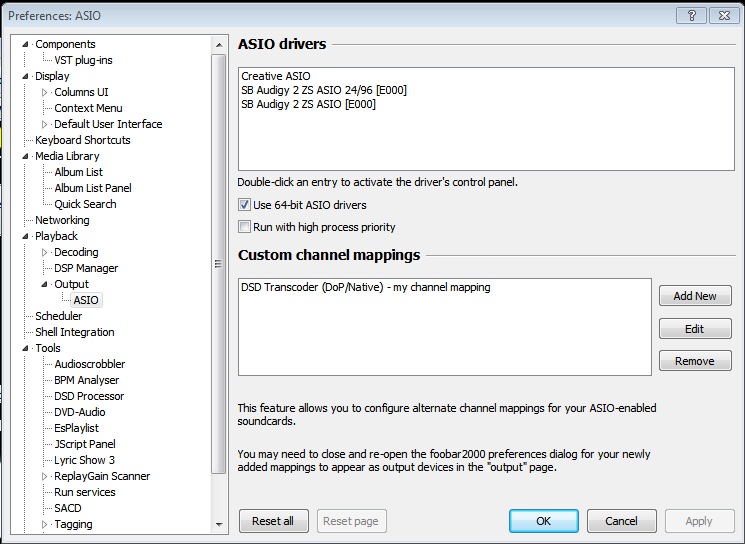
Task: Expand the Columns UI tree node
Action: (45, 92)
